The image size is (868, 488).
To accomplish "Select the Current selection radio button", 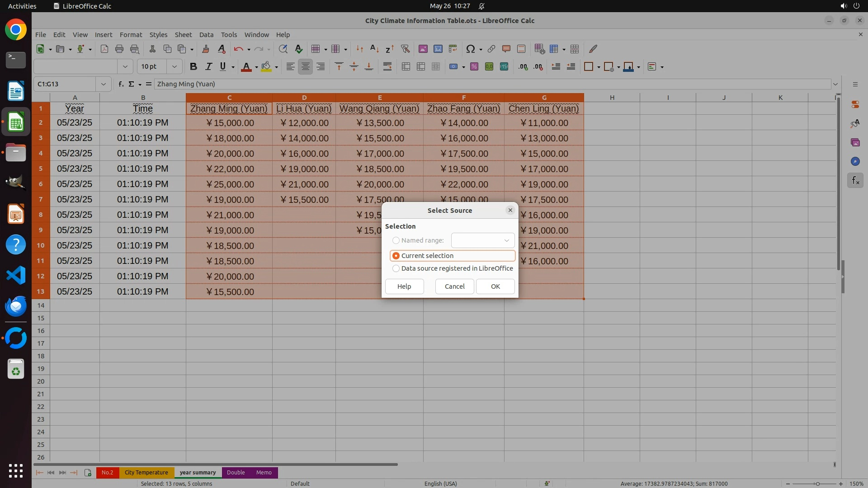I will [x=396, y=256].
